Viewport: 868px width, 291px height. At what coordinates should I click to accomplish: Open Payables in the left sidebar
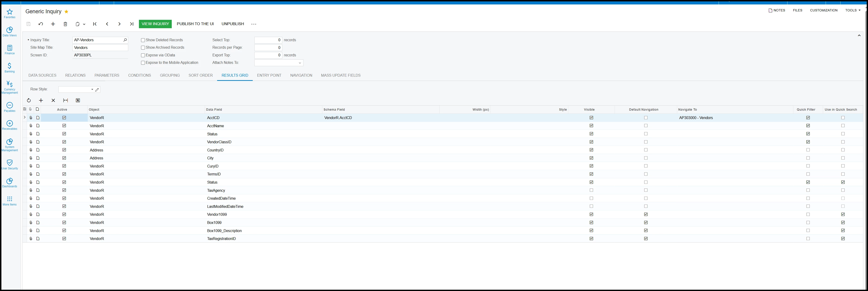(10, 107)
